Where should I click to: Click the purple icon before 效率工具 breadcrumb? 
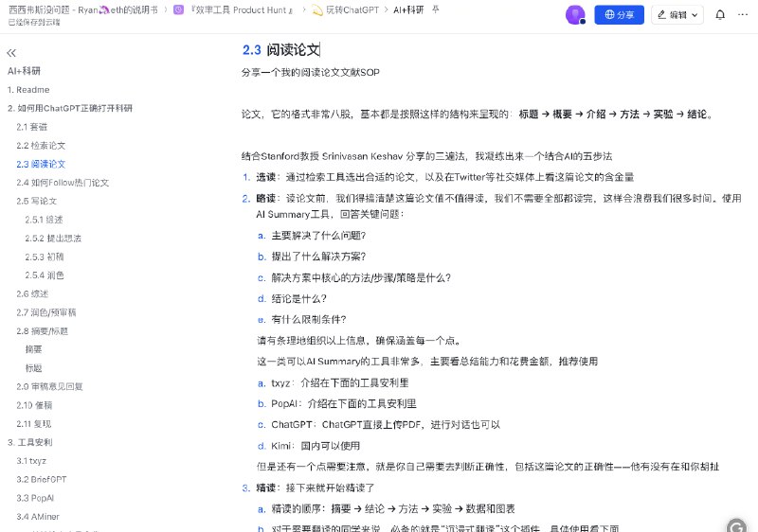tap(178, 9)
